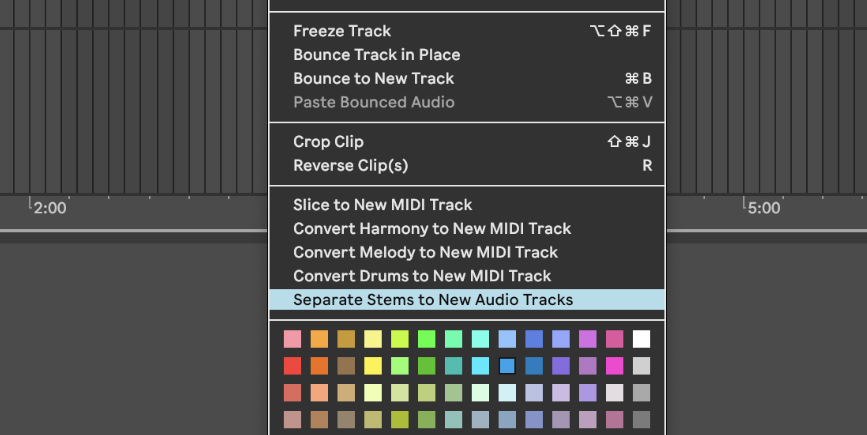Click Slice to New MIDI Track
Image resolution: width=867 pixels, height=435 pixels.
click(x=382, y=205)
